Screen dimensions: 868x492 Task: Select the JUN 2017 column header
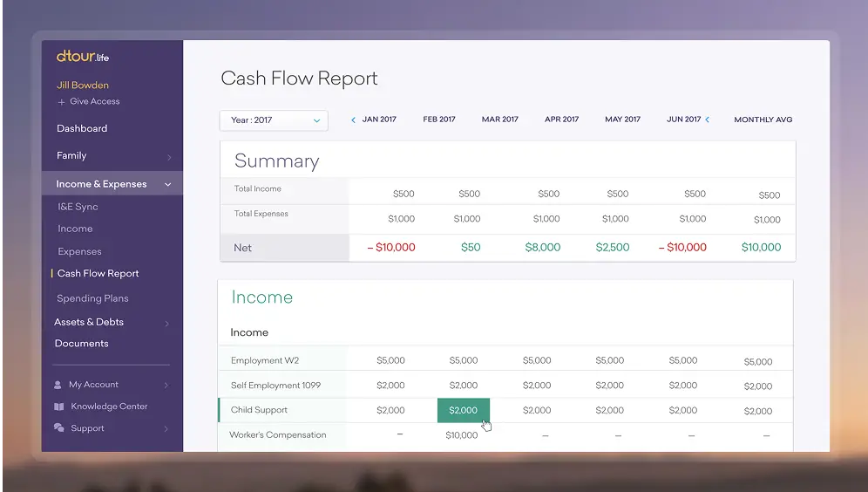[x=683, y=120]
